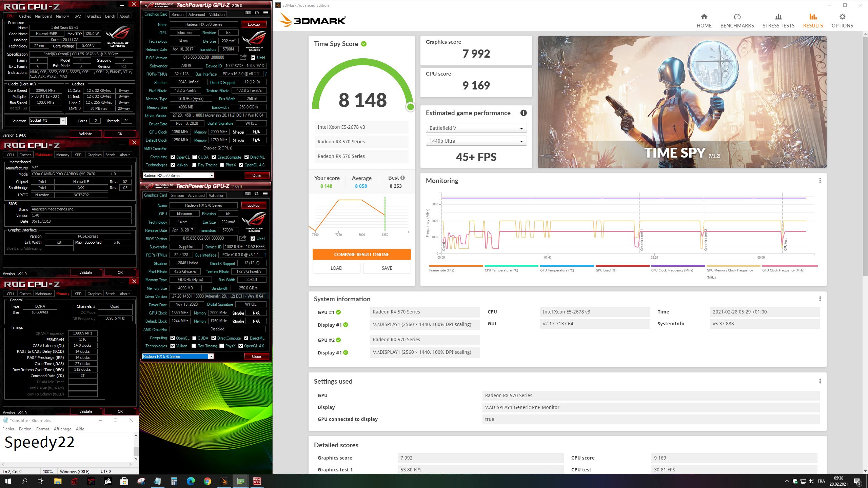This screenshot has width=868, height=488.
Task: Toggle the DirectCompute checkbox in the ASUS GPU-Z window
Action: click(214, 157)
